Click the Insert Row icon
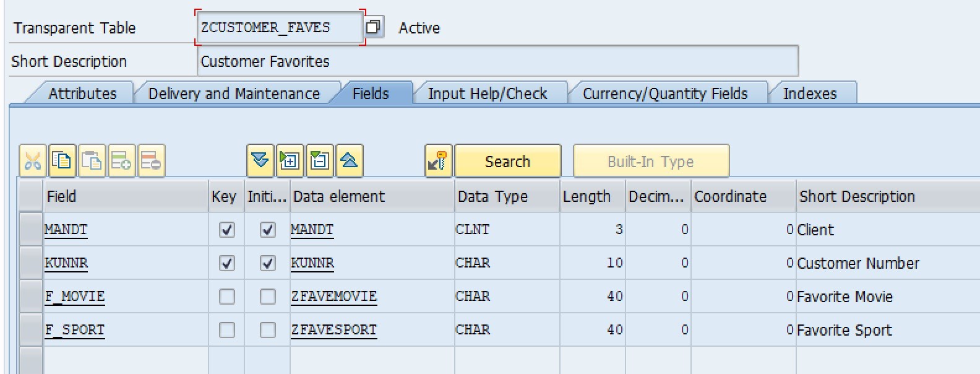 click(121, 162)
